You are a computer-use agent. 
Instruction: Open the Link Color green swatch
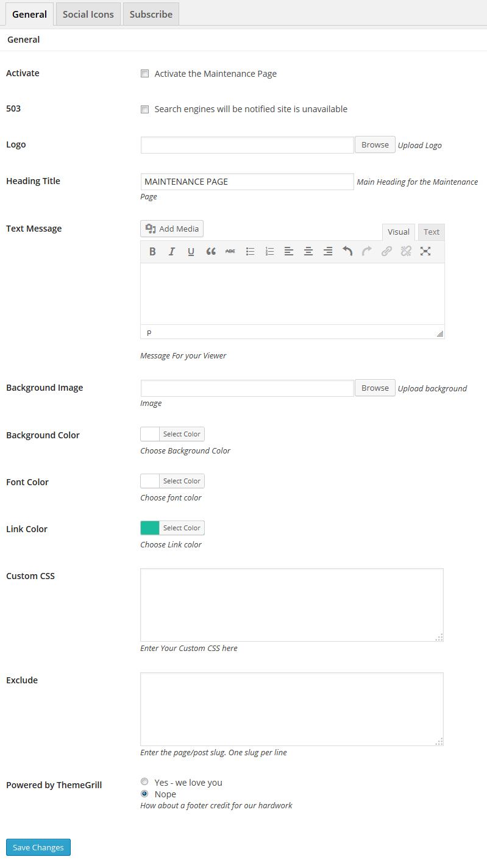tap(150, 528)
